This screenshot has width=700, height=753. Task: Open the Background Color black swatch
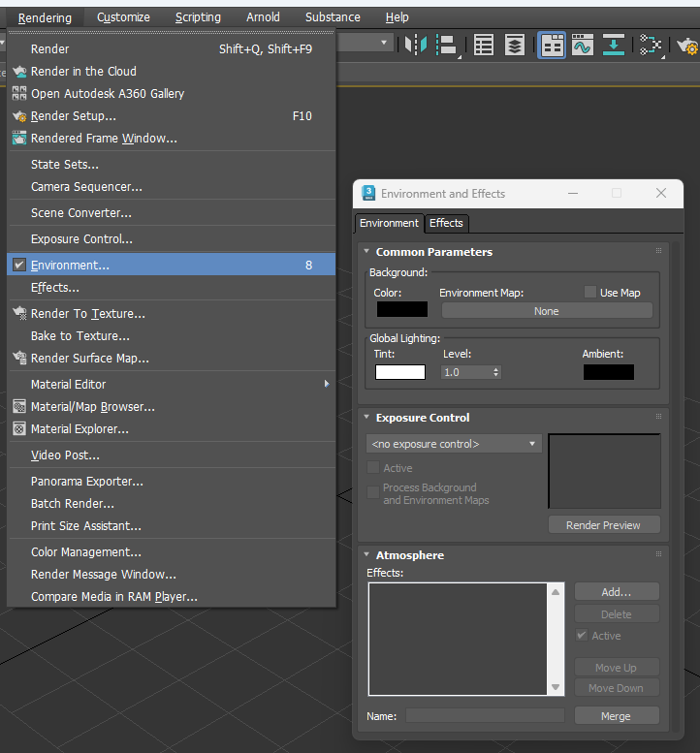click(x=401, y=309)
